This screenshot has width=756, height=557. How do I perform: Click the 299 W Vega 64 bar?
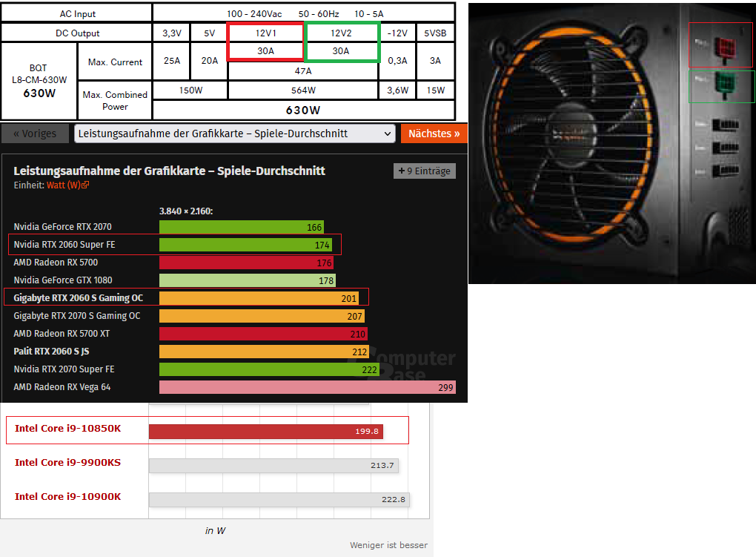click(x=307, y=387)
